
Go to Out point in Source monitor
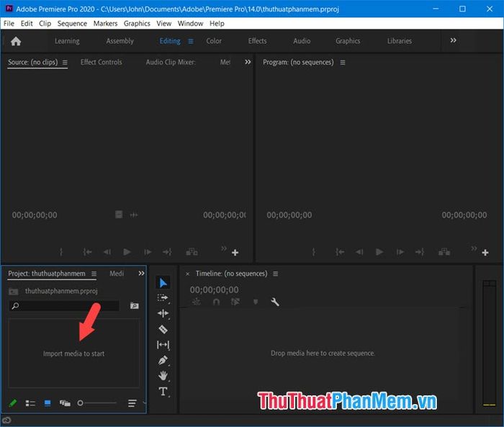click(167, 252)
